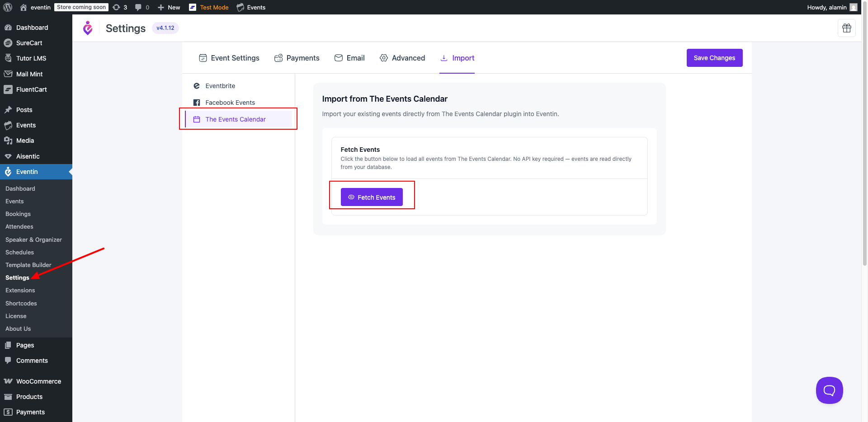Open the updates icon showing 3
The image size is (868, 422).
click(117, 7)
